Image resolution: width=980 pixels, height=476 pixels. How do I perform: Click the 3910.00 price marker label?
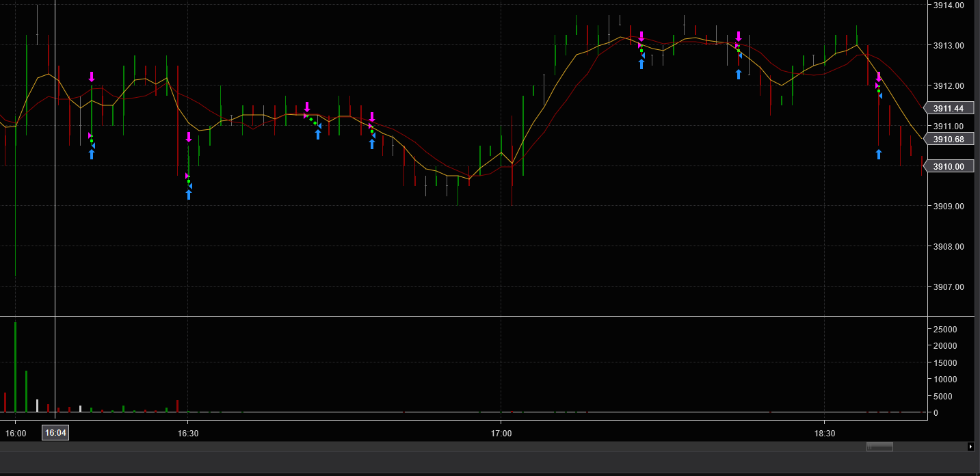click(949, 166)
